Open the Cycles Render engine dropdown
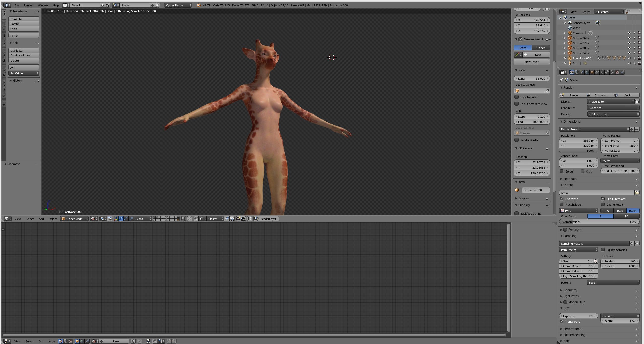The height and width of the screenshot is (344, 644). click(178, 5)
